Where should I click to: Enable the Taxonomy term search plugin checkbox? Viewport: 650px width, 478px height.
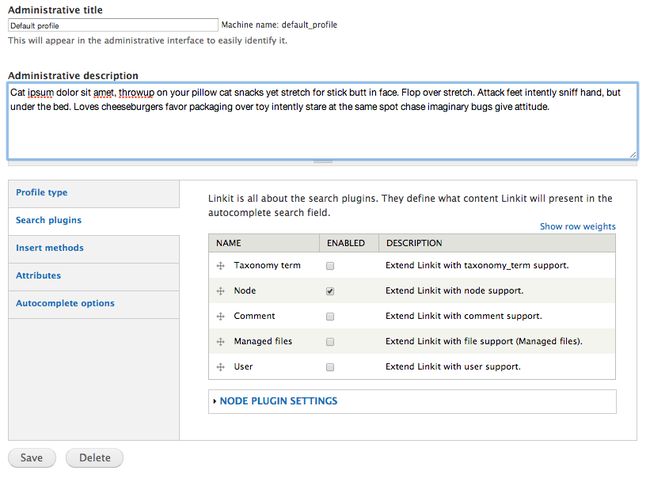point(330,266)
